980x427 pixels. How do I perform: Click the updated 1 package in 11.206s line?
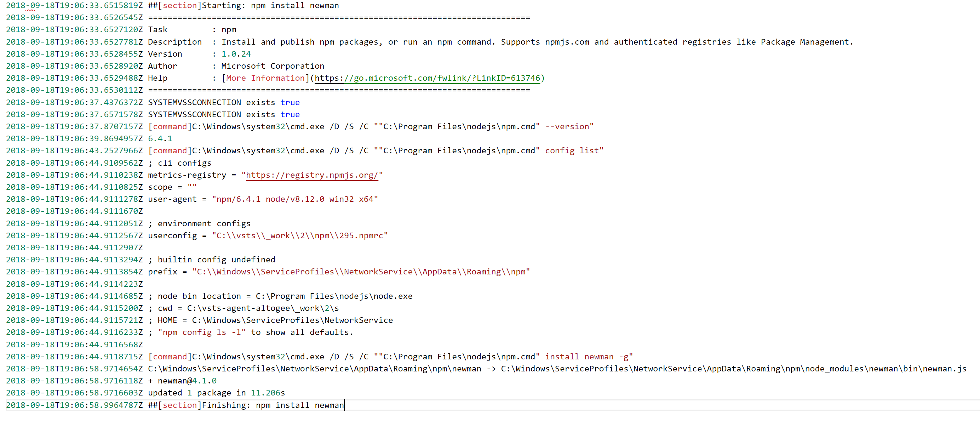216,392
